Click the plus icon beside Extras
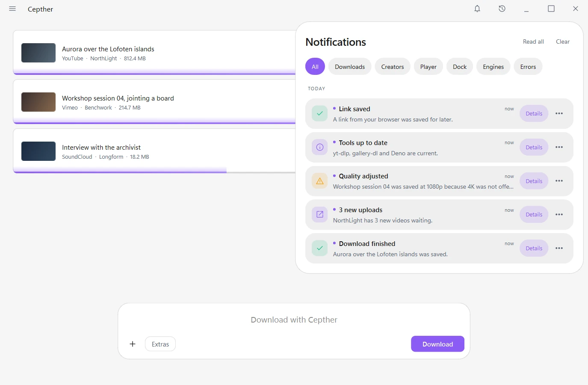 [x=133, y=344]
